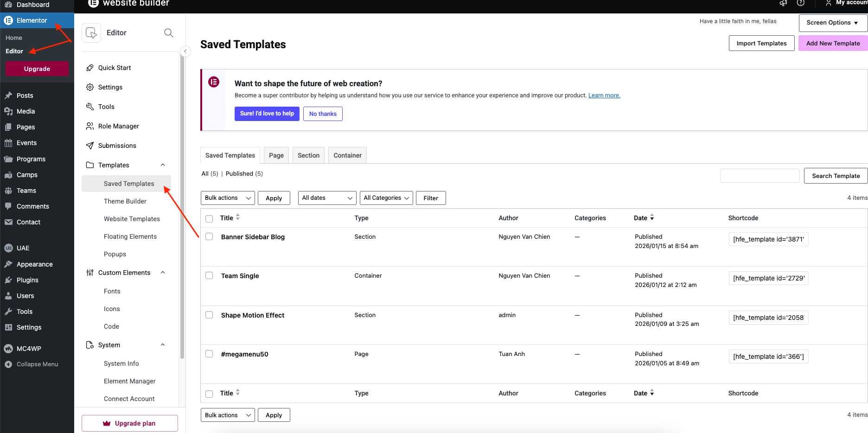Click the Add New Template button
This screenshot has width=868, height=433.
pos(833,43)
